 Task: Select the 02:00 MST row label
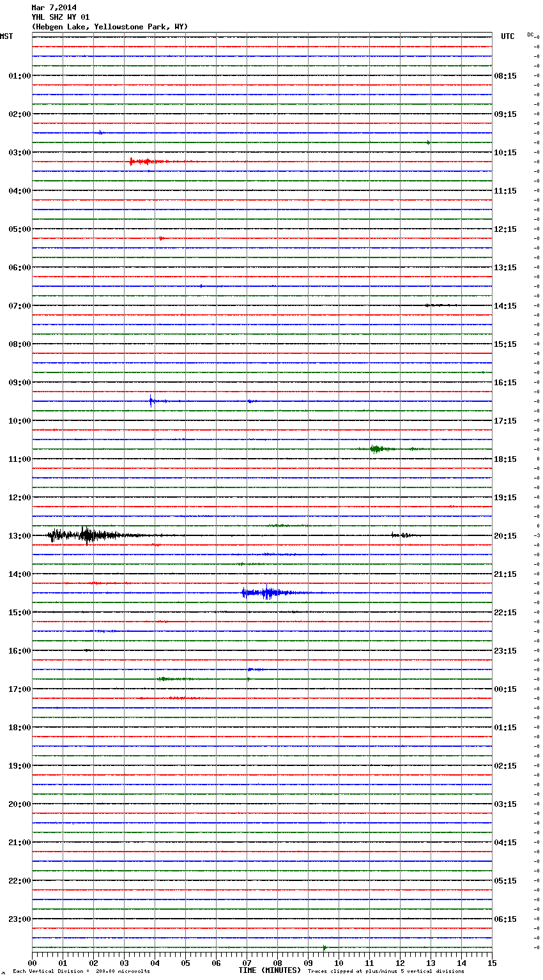[20, 114]
